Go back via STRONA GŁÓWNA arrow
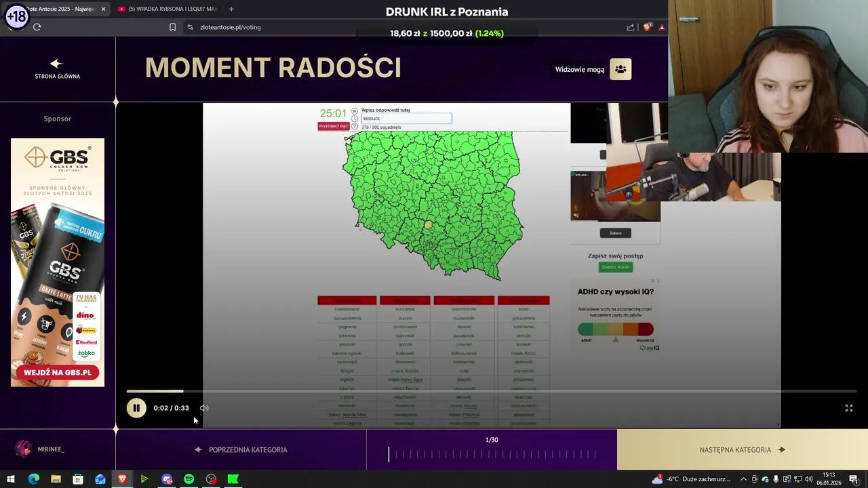The width and height of the screenshot is (868, 488). (x=57, y=64)
